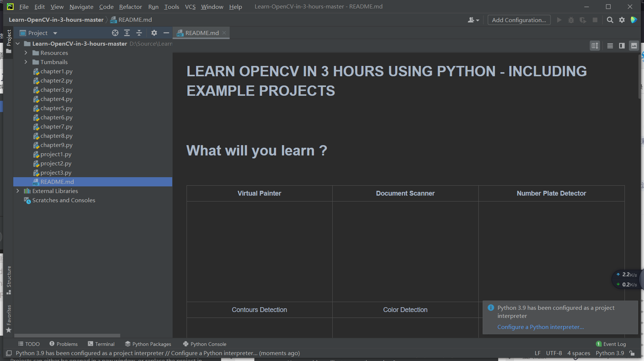
Task: Open the Help menu
Action: tap(236, 7)
